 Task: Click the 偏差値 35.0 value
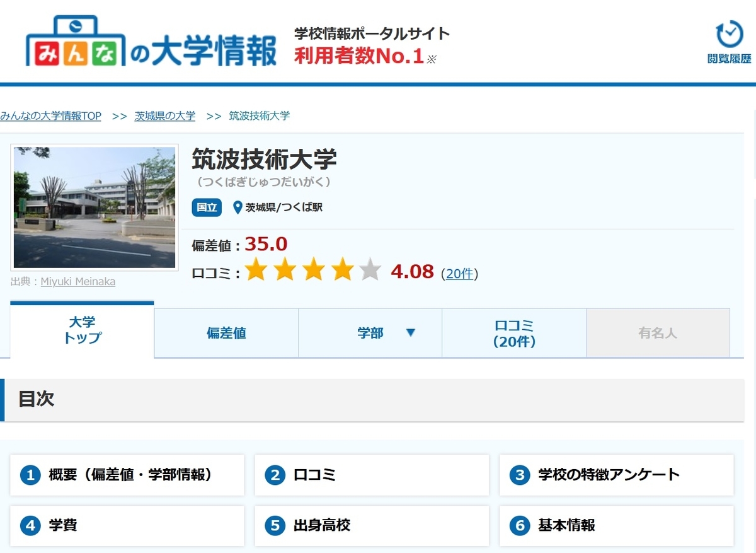(x=266, y=243)
